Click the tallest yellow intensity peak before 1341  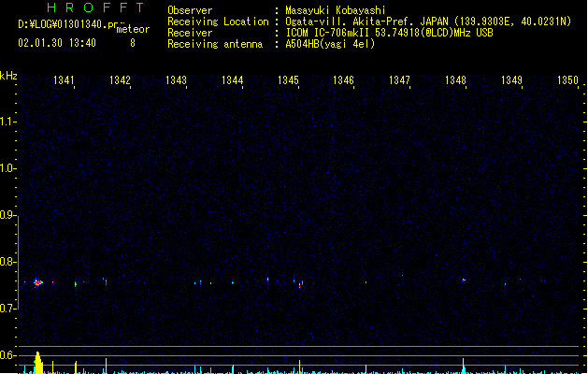[38, 363]
